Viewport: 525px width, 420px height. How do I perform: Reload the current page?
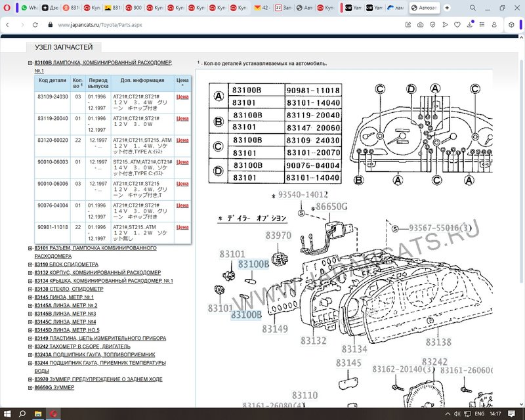click(35, 25)
